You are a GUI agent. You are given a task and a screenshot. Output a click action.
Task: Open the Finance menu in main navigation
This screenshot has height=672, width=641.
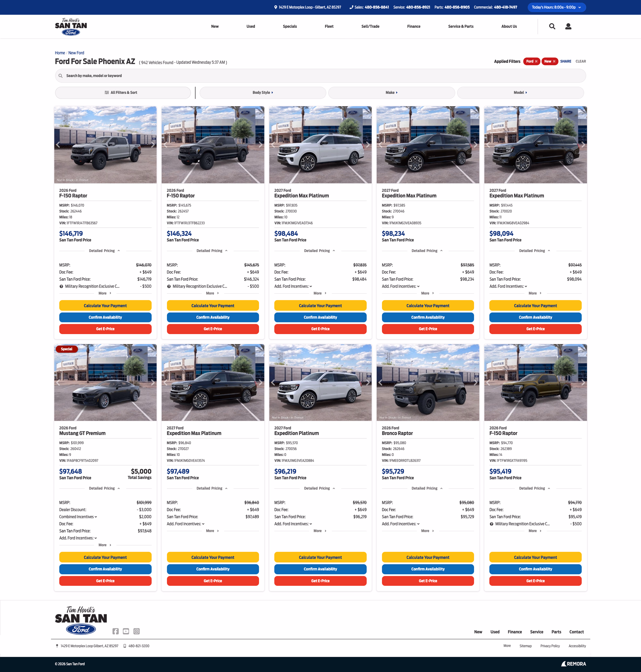tap(413, 26)
